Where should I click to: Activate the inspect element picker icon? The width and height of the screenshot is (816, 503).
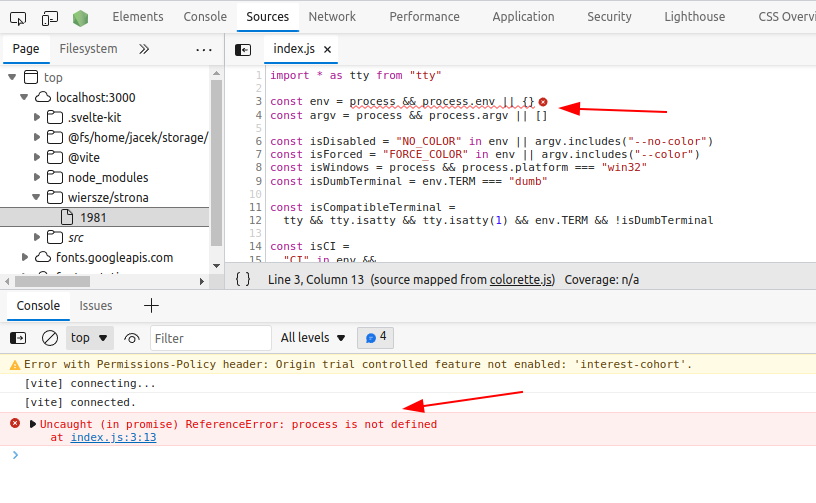point(18,19)
